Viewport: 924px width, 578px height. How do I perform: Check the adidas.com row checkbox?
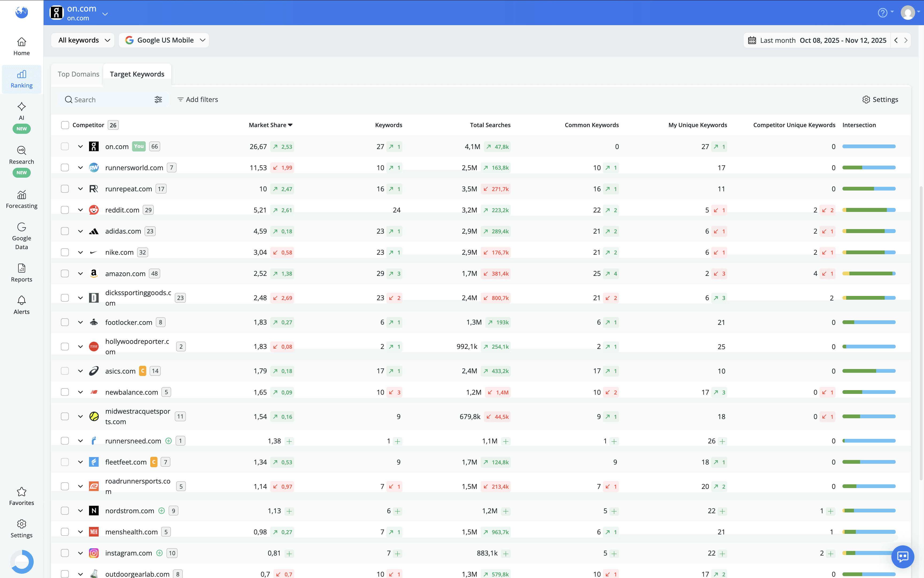click(x=65, y=231)
